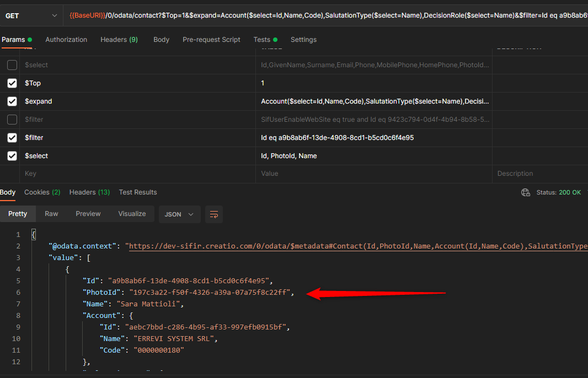Screen dimensions: 588x378
Task: Check the greyed-out $filter parameter
Action: tap(12, 119)
